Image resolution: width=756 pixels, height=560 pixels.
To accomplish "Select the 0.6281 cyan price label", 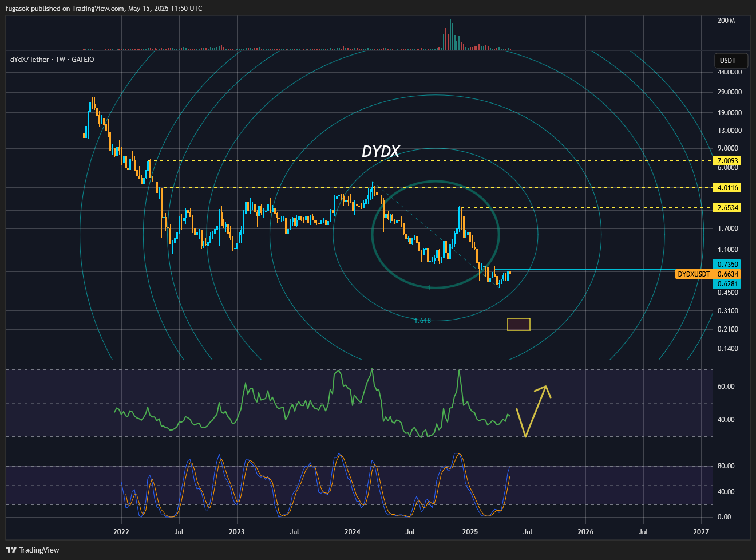I will click(728, 284).
